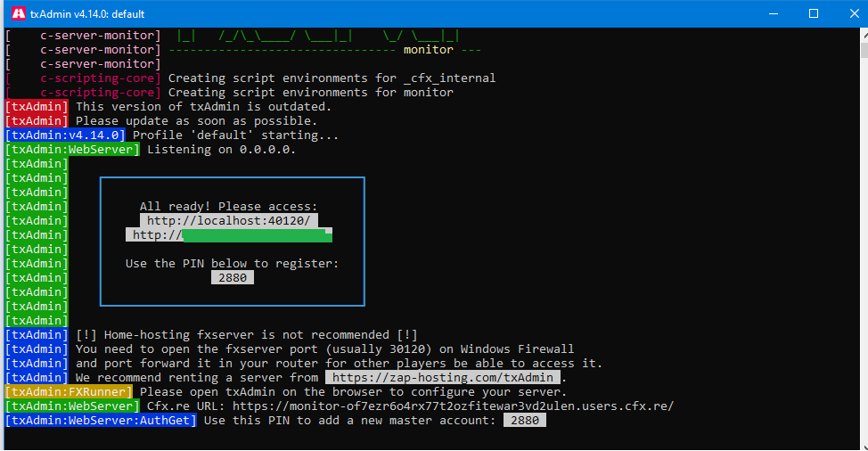Click 'You need to open the fxserver port' line
868x451 pixels.
(x=325, y=349)
